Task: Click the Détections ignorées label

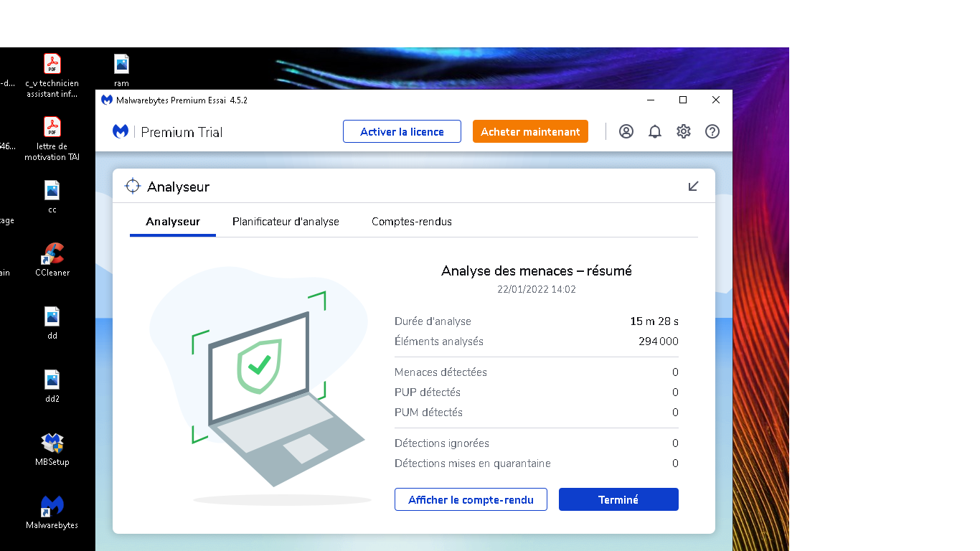Action: [x=442, y=443]
